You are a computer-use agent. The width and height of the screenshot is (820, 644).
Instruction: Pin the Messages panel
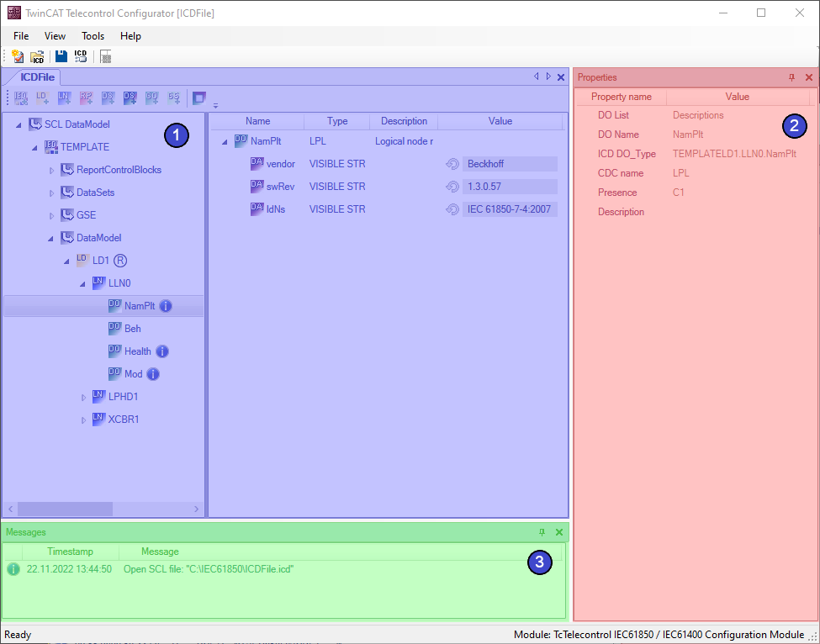pyautogui.click(x=542, y=532)
